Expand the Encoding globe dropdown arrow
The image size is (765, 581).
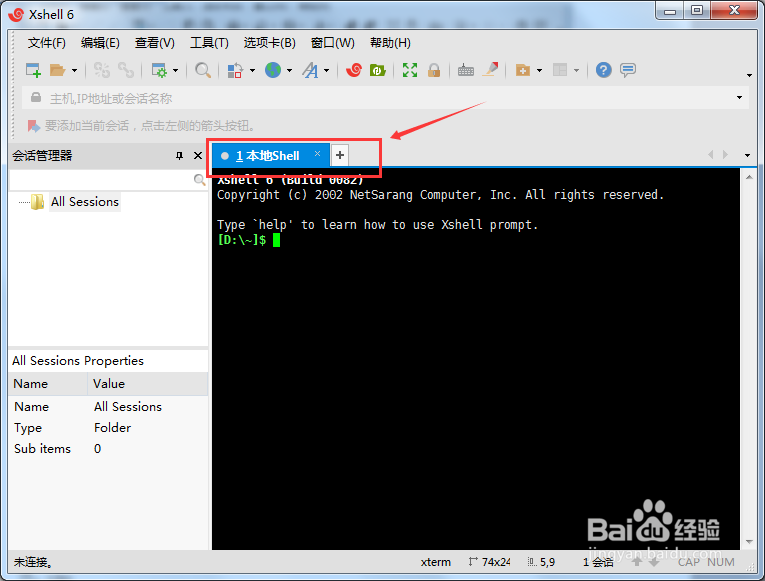pos(289,71)
